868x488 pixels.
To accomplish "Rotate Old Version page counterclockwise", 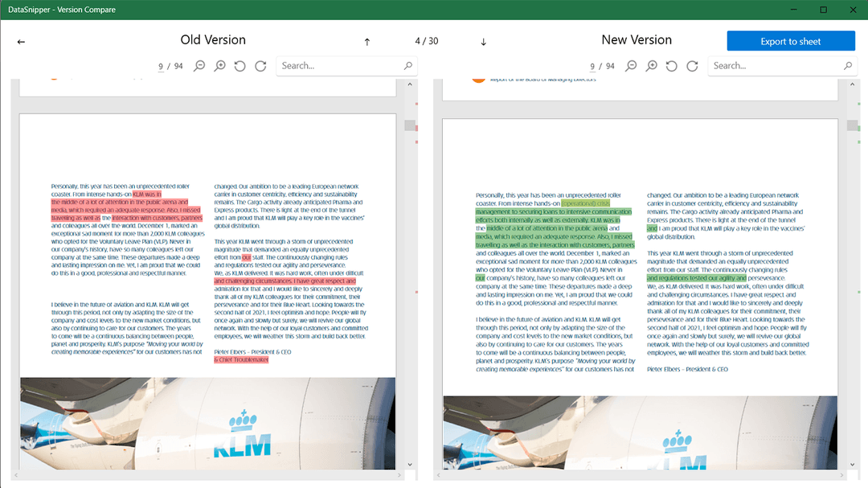I will point(240,66).
